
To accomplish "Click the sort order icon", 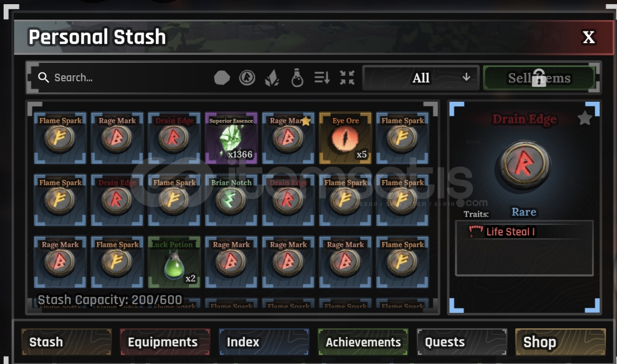I will [x=322, y=77].
